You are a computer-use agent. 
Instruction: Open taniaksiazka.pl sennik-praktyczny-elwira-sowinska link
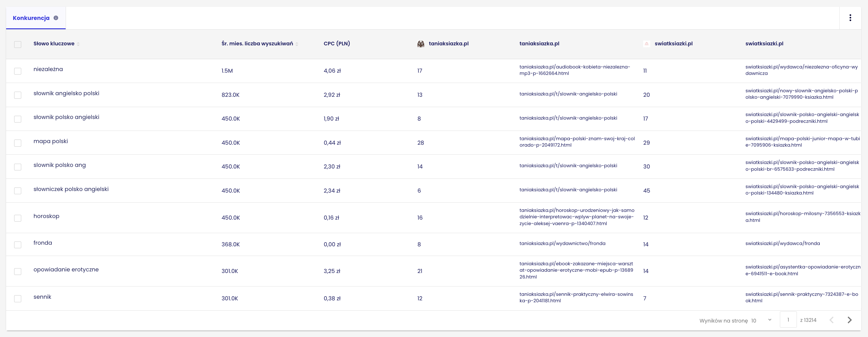click(576, 297)
